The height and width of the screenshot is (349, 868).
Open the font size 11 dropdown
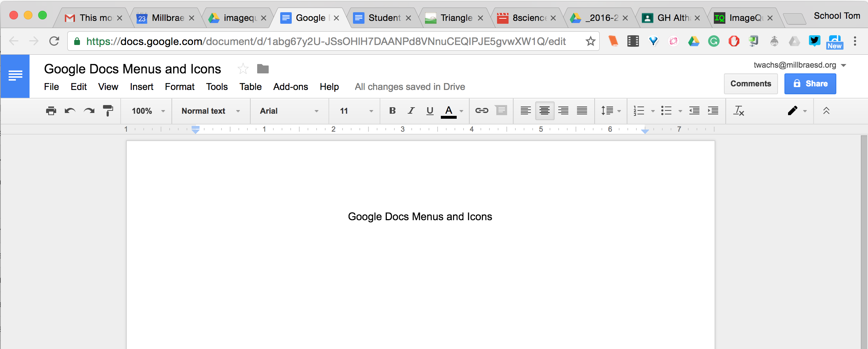tap(356, 111)
